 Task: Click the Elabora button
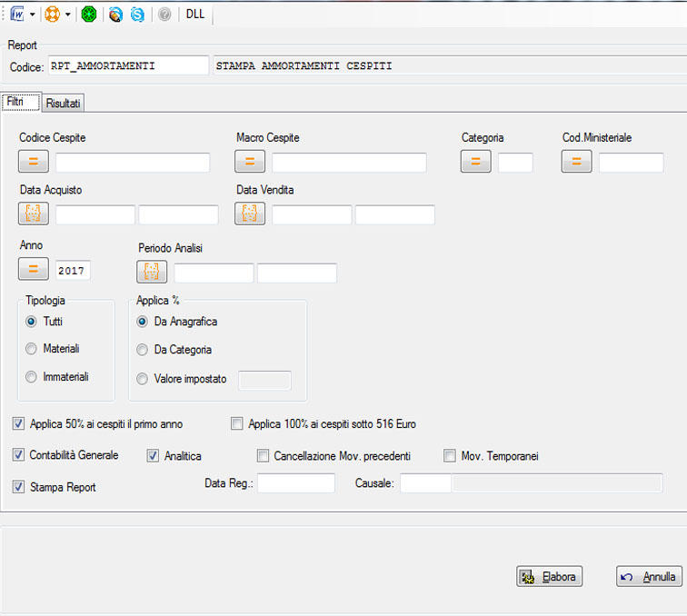[550, 577]
